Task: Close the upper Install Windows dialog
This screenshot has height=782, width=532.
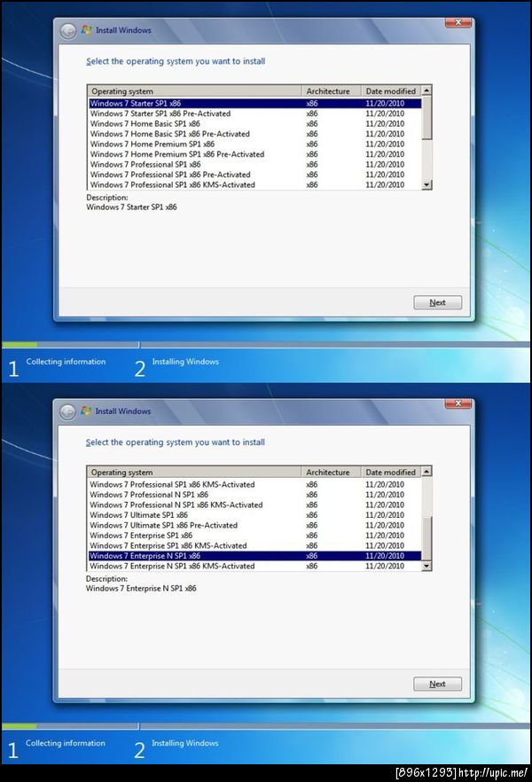Action: 458,22
